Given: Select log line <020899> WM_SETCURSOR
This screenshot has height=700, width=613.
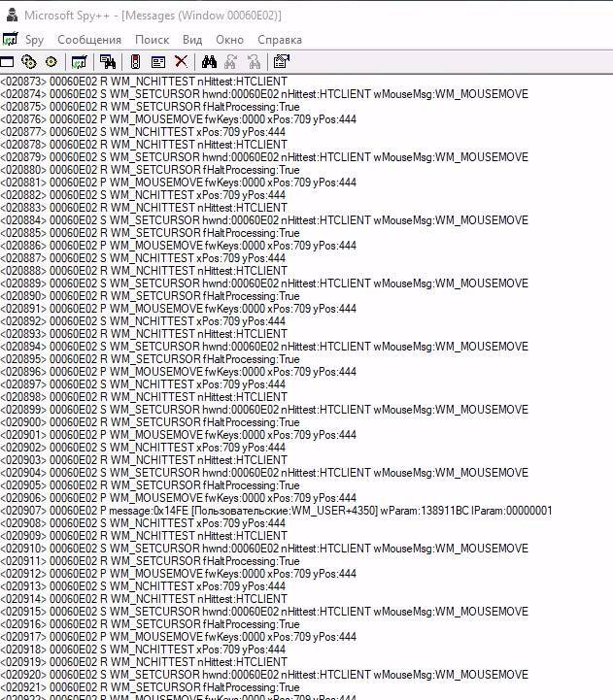Looking at the screenshot, I should (264, 410).
